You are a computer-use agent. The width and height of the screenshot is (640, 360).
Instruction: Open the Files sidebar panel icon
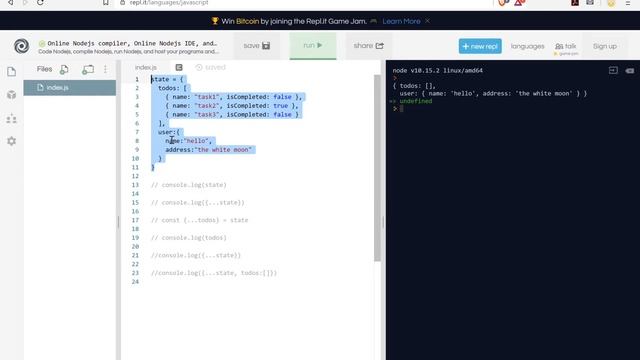click(11, 72)
